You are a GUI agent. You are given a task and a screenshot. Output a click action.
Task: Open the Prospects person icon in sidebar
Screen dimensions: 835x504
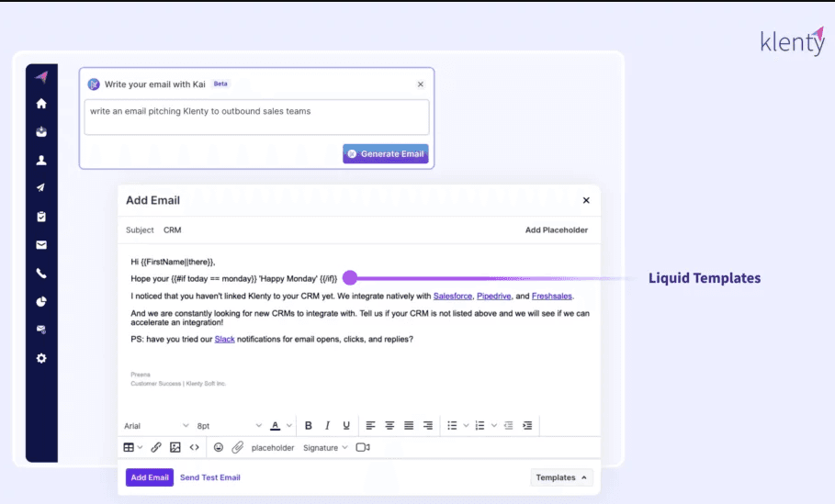41,160
